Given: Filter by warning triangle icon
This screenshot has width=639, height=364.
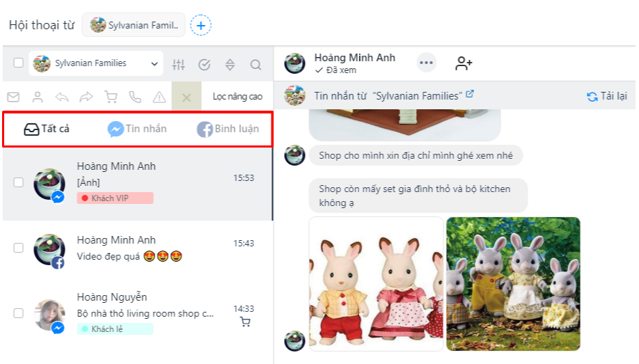Looking at the screenshot, I should (159, 97).
